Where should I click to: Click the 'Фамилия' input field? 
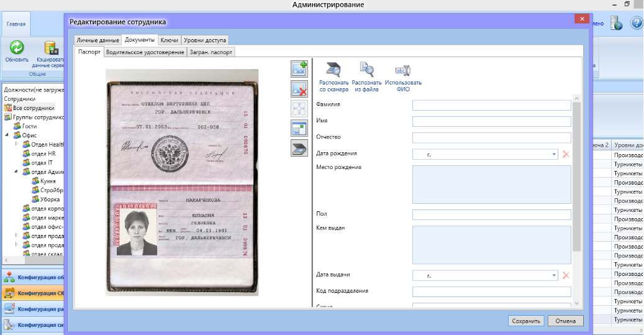491,106
